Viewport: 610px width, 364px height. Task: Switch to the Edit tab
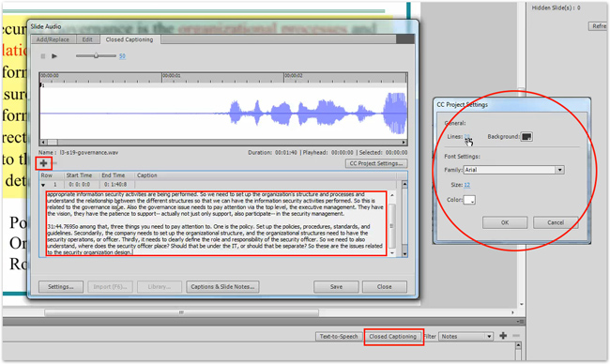pos(87,39)
